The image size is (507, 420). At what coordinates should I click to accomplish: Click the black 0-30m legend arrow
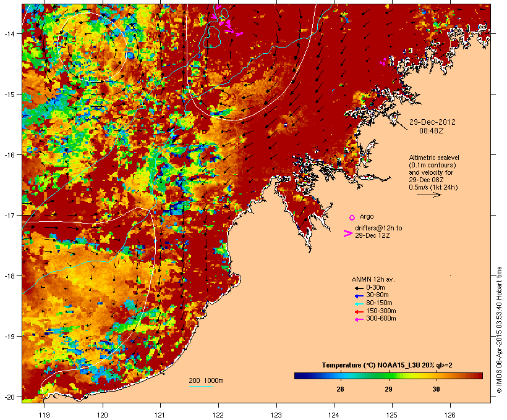tap(359, 288)
